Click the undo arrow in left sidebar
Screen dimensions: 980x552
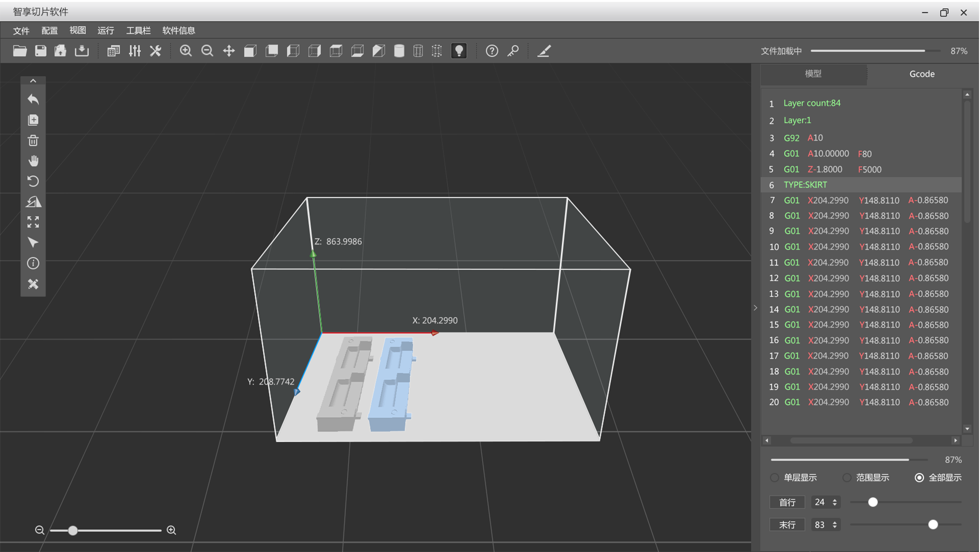tap(33, 99)
